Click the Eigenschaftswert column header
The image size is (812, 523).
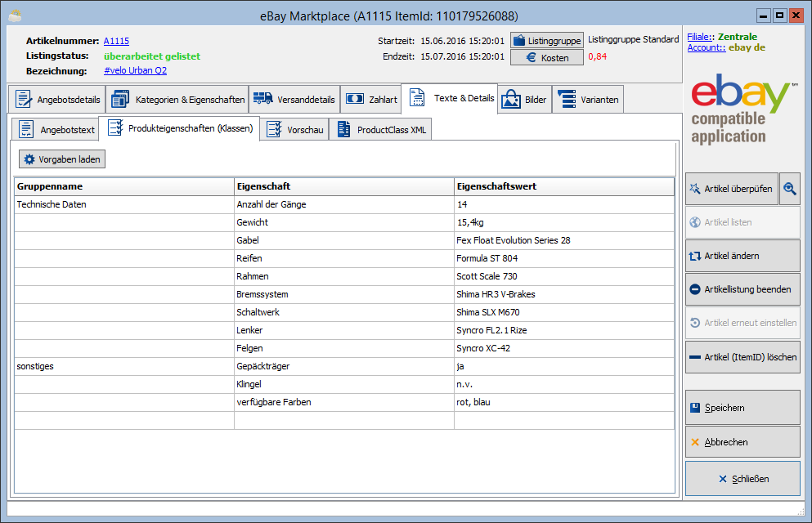click(564, 186)
